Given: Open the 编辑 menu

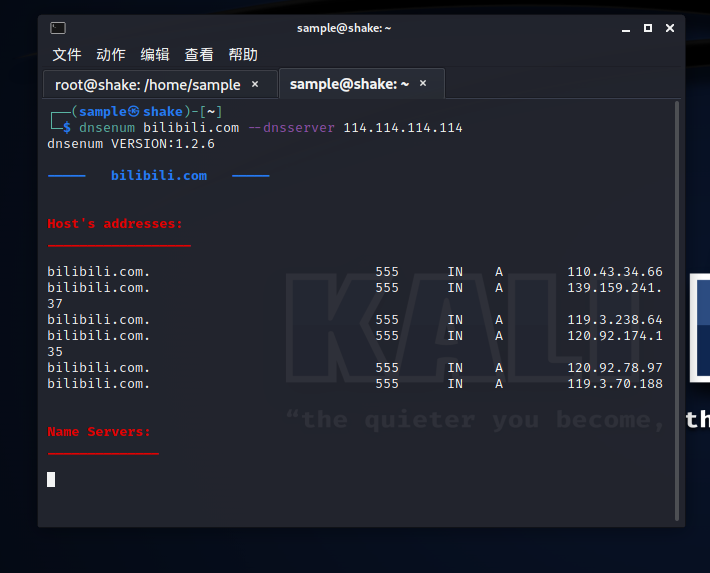Looking at the screenshot, I should pyautogui.click(x=155, y=55).
